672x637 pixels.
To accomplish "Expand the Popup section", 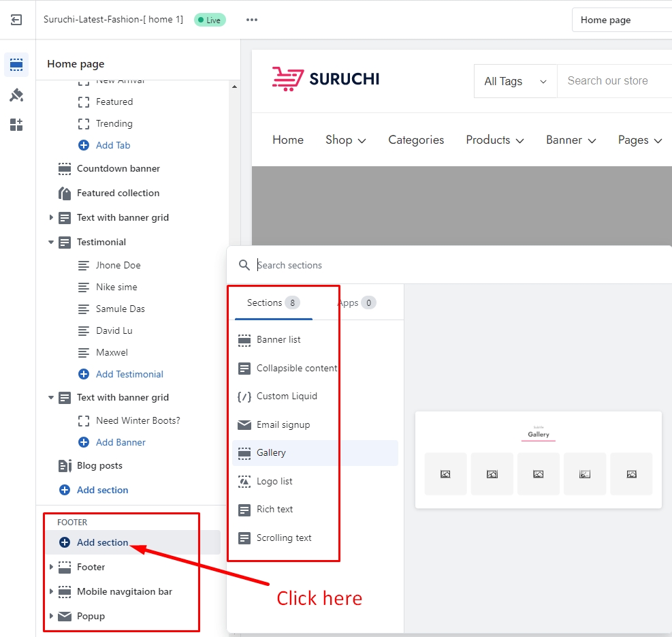I will click(x=51, y=616).
